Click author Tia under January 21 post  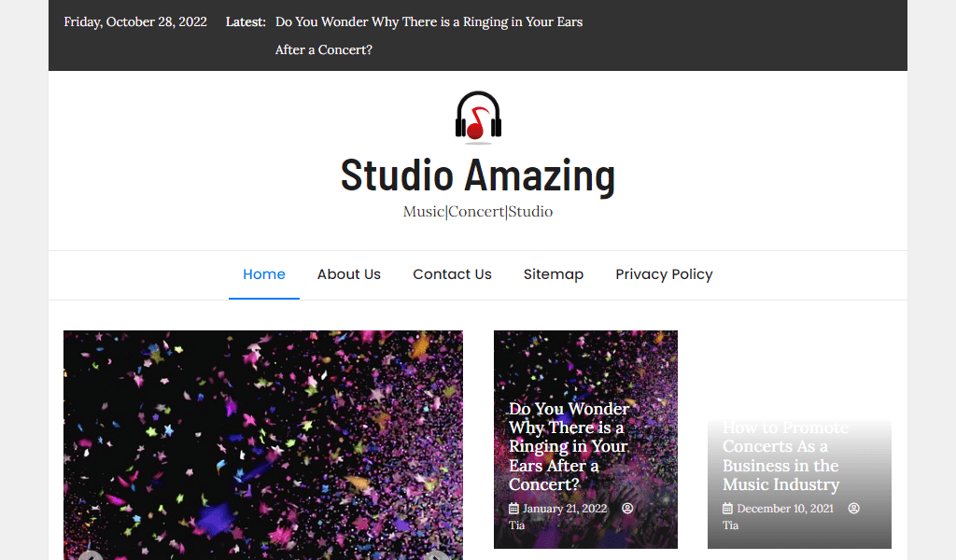tap(517, 525)
